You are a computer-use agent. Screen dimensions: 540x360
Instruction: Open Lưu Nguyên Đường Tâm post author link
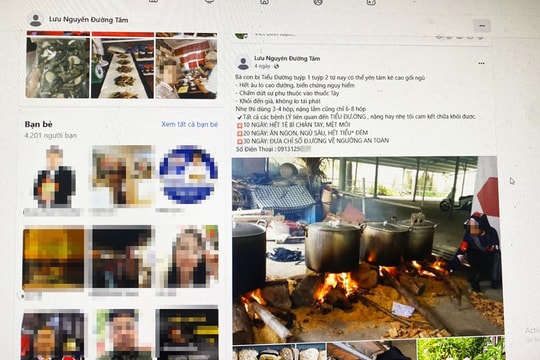[287, 58]
